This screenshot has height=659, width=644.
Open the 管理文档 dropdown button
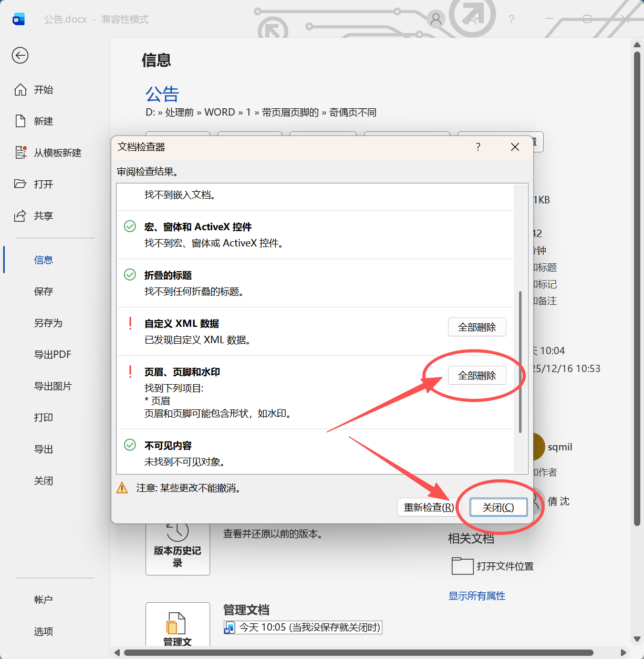pos(178,625)
